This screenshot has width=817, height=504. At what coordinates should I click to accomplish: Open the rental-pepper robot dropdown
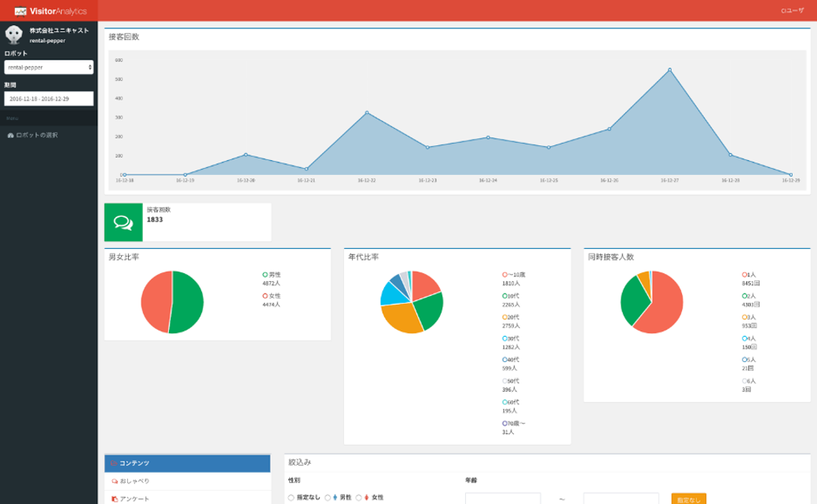pyautogui.click(x=49, y=68)
